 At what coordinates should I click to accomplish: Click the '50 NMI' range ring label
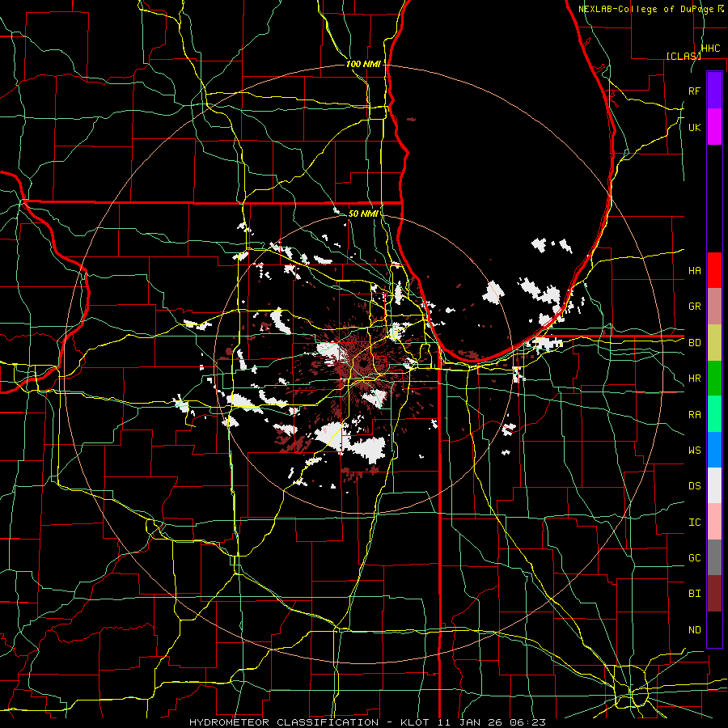(363, 214)
